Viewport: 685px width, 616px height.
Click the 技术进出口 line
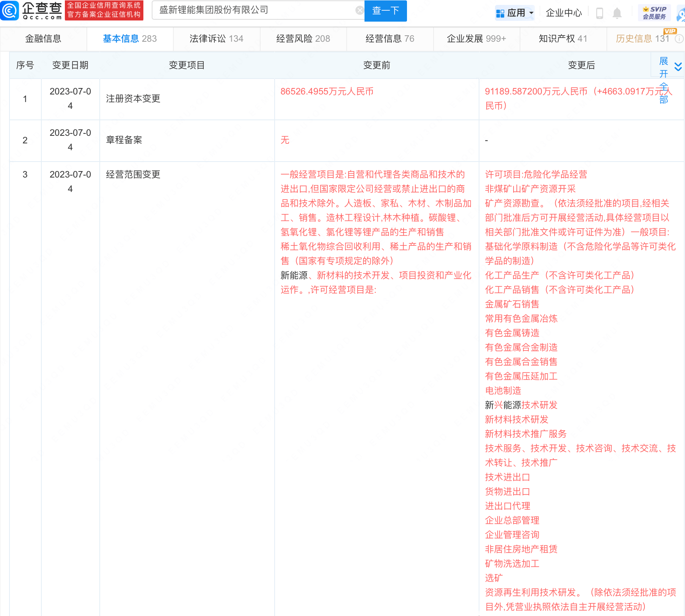pos(507,477)
